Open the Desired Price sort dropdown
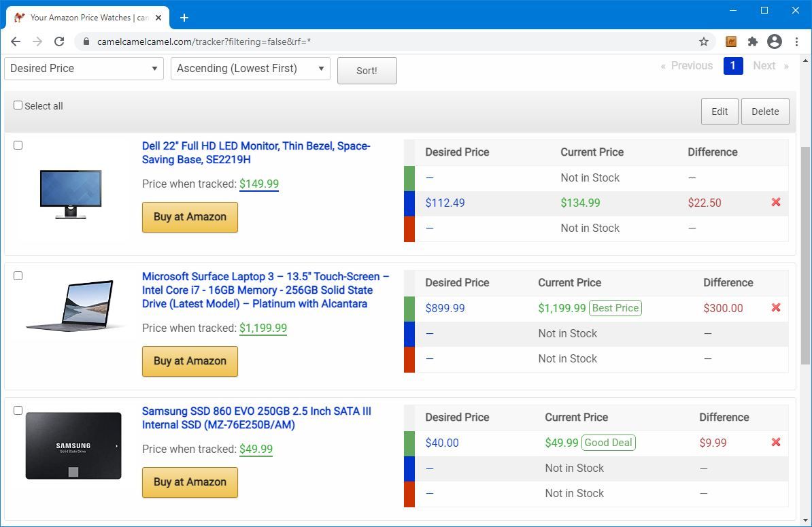 (84, 69)
